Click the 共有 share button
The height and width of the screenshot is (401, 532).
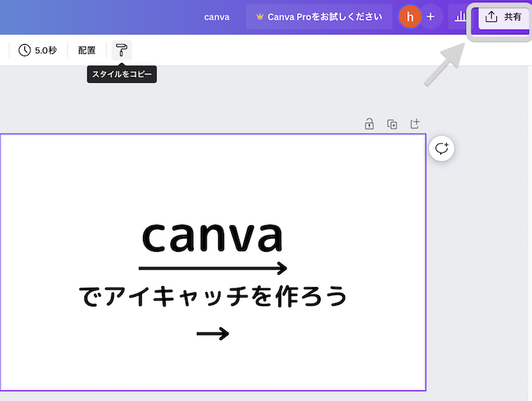coord(504,17)
